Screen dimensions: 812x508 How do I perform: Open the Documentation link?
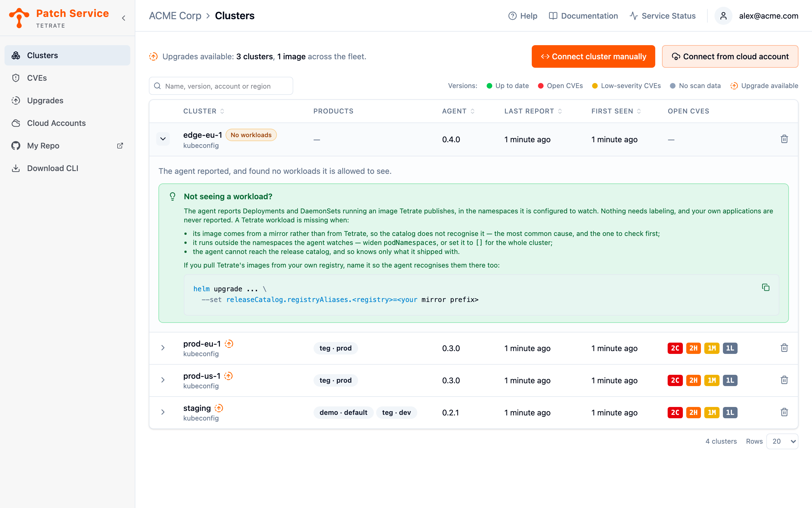(x=583, y=16)
